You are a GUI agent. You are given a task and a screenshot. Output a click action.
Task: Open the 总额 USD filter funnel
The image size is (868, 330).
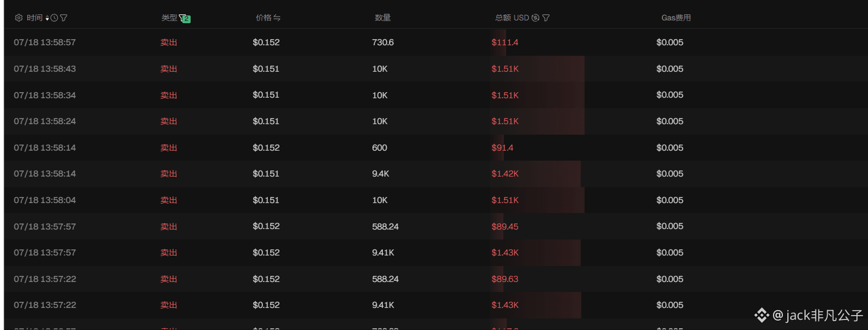click(x=546, y=18)
